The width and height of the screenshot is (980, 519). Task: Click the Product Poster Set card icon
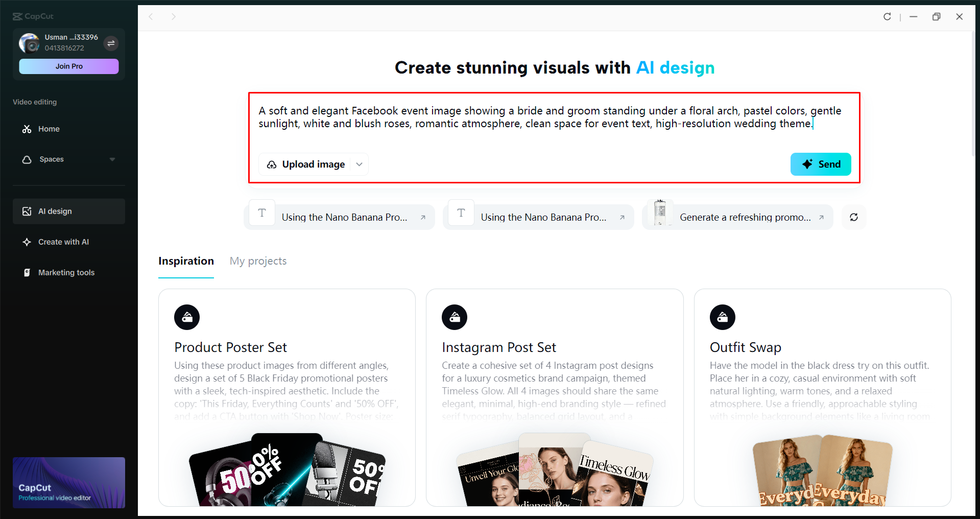(187, 317)
